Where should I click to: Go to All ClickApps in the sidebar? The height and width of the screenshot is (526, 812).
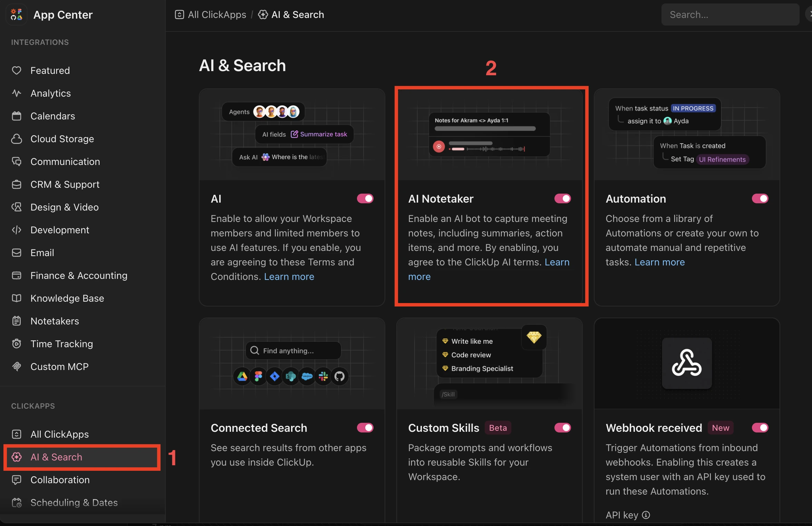(82, 434)
